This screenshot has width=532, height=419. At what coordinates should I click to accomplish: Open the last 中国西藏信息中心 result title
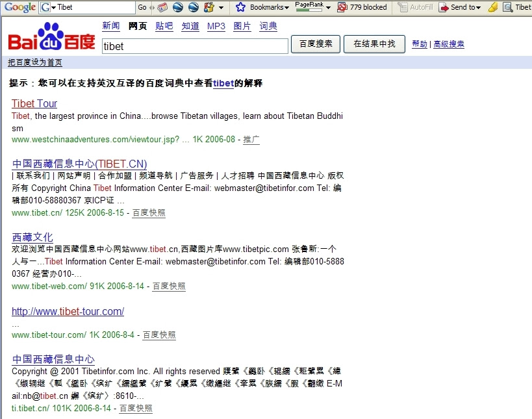[x=53, y=359]
